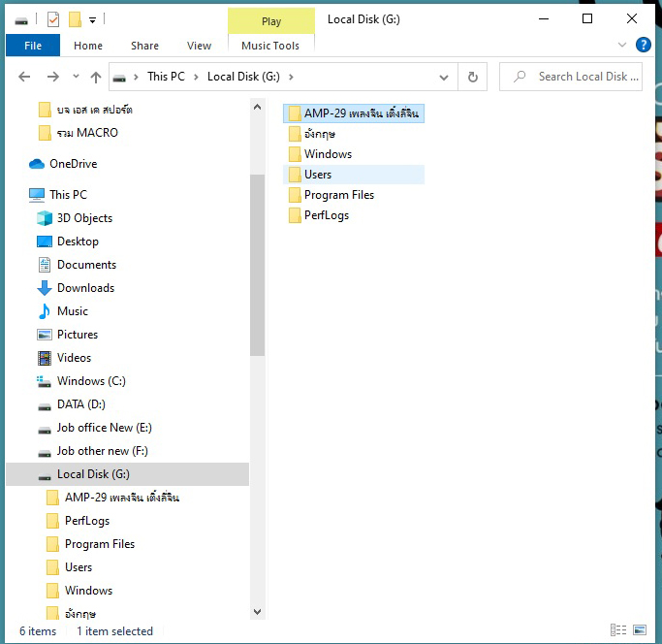This screenshot has height=644, width=662.
Task: Open the 3D Objects folder in sidebar
Action: tap(84, 218)
